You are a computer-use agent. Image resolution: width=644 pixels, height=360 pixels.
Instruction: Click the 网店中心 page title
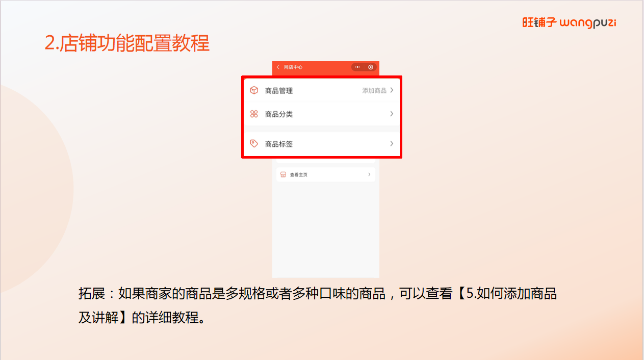pos(293,67)
